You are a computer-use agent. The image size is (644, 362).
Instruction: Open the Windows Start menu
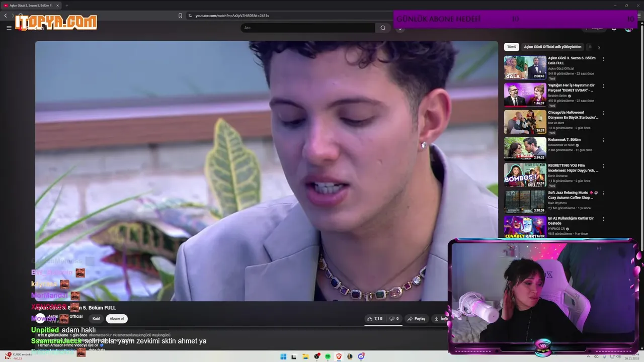click(x=283, y=356)
